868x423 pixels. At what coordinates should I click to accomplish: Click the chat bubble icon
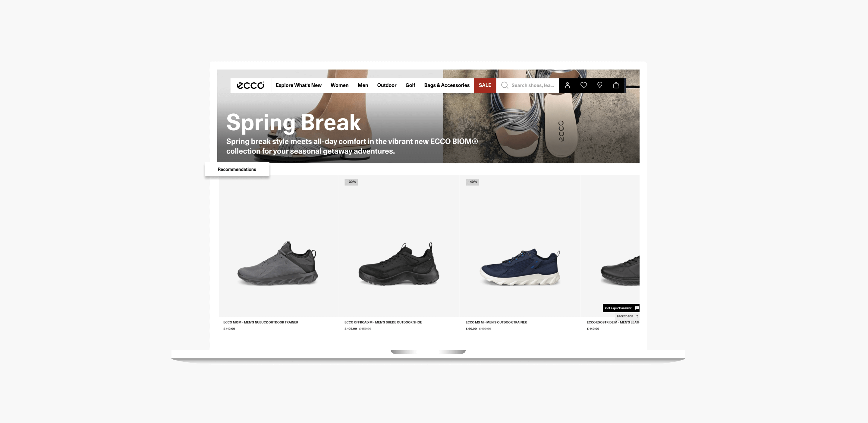pos(637,308)
